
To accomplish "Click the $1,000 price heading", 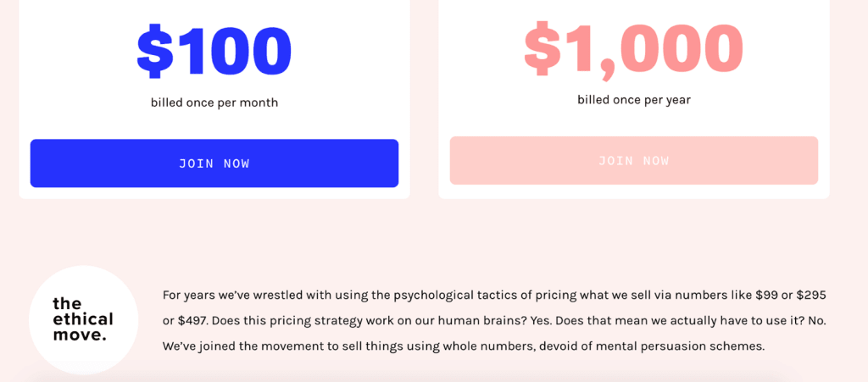I will pyautogui.click(x=634, y=48).
